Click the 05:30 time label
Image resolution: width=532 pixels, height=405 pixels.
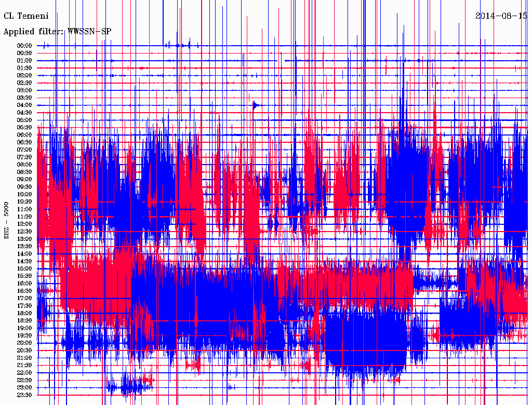(24, 127)
